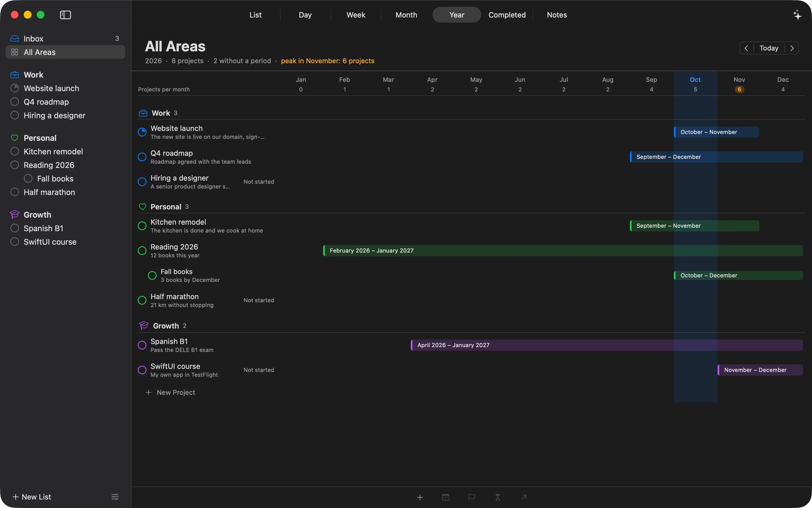Click '2 without a period' summary text
The height and width of the screenshot is (508, 812).
click(242, 61)
